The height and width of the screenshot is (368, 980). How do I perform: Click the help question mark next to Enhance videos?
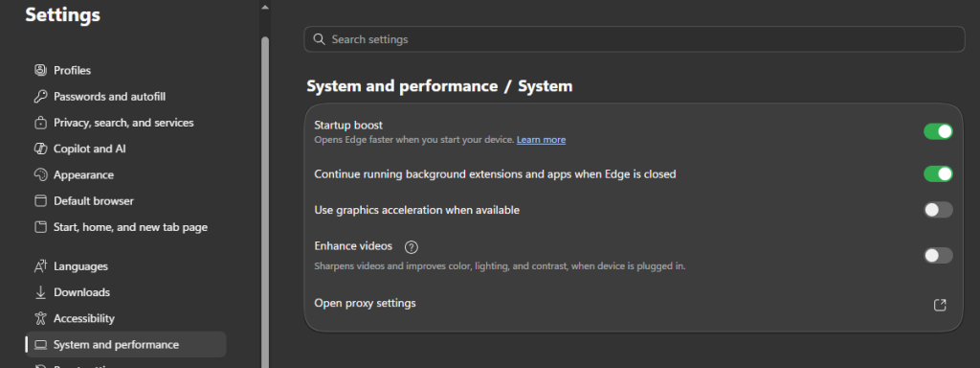pos(412,247)
